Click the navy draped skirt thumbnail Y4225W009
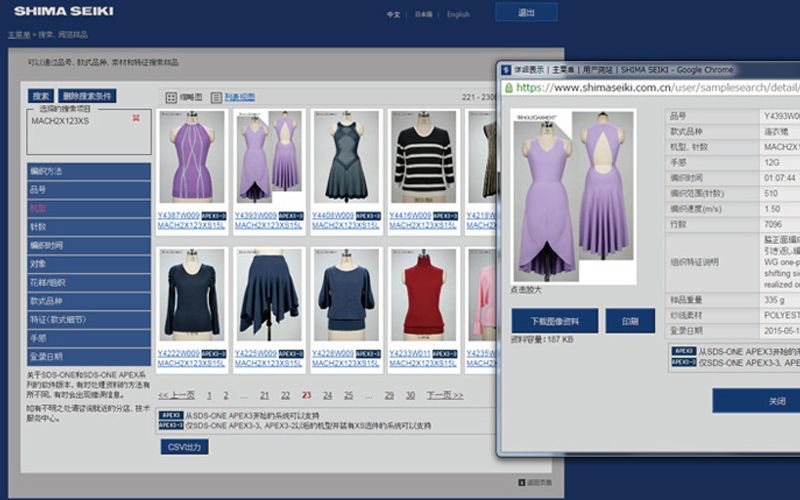800x500 pixels. click(x=269, y=295)
